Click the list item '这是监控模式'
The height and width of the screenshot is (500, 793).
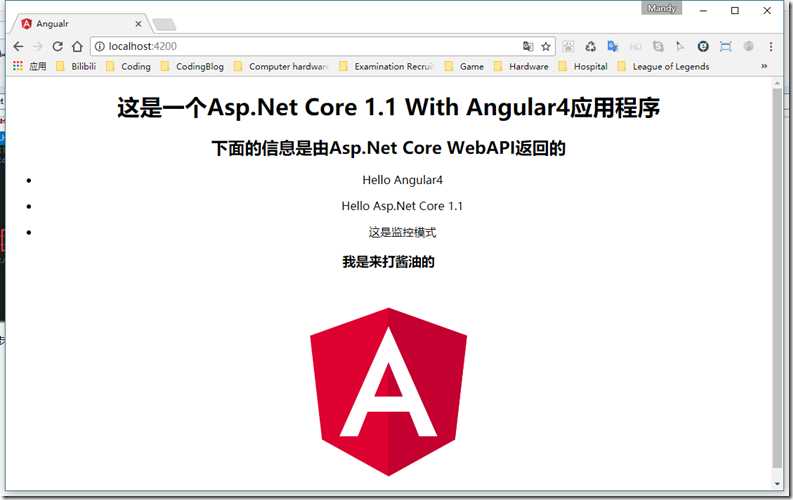click(x=402, y=233)
